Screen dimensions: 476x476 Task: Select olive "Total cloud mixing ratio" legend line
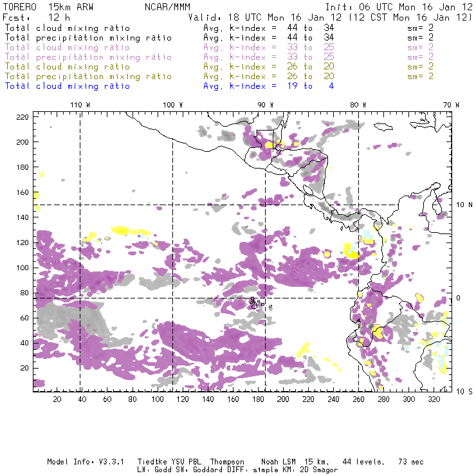pos(68,67)
